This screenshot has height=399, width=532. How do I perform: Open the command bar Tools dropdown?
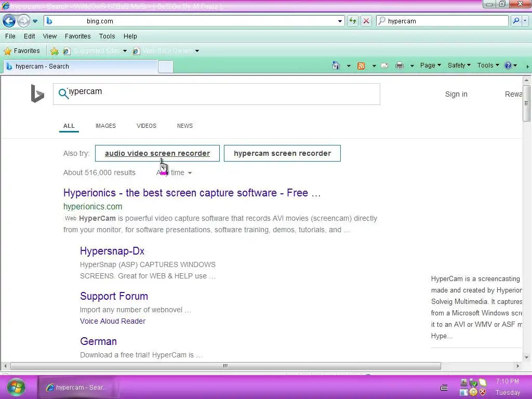[x=488, y=65]
